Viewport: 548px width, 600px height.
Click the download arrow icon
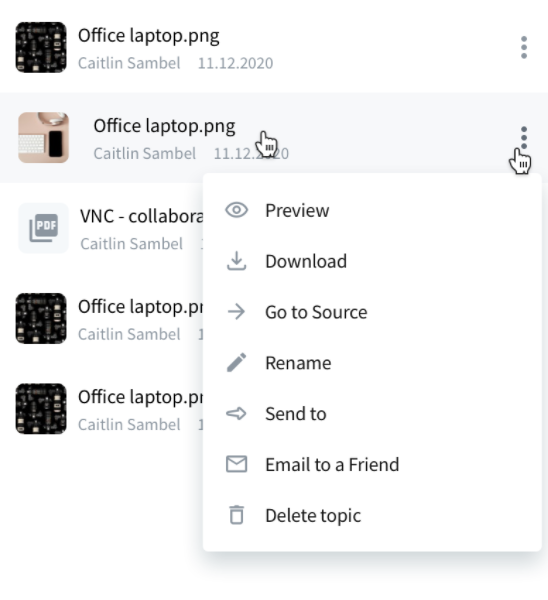236,261
